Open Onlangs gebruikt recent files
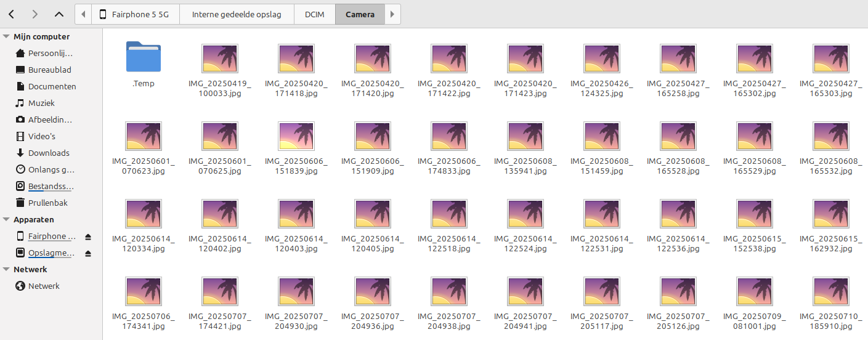This screenshot has width=868, height=340. (x=51, y=169)
